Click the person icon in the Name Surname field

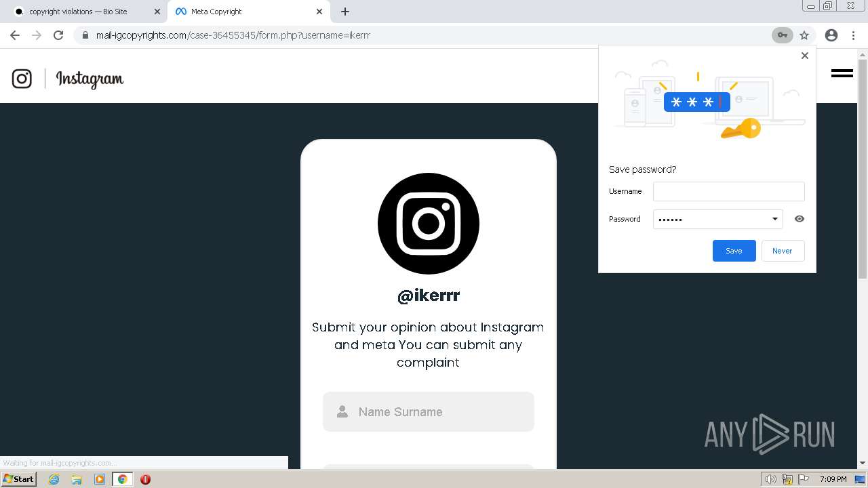point(342,411)
